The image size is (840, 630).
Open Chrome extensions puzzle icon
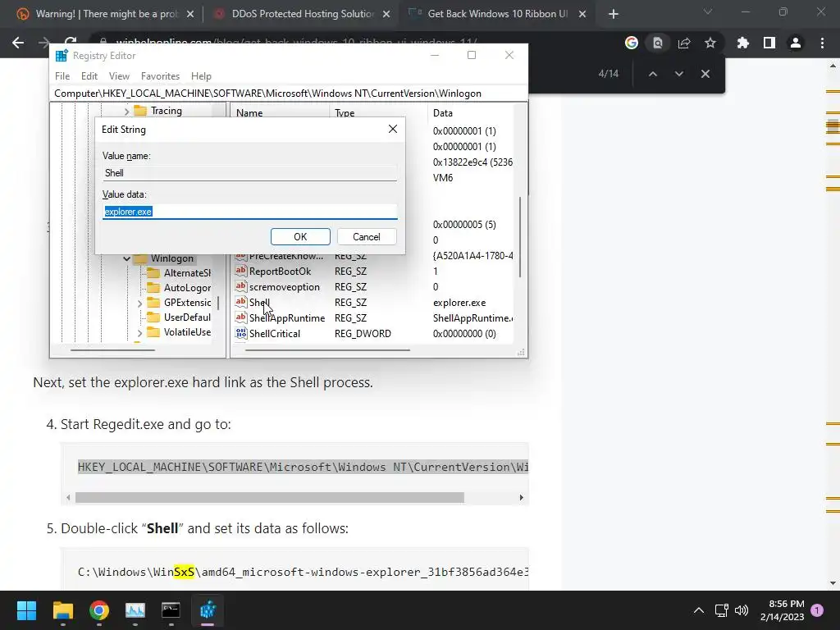(x=743, y=43)
